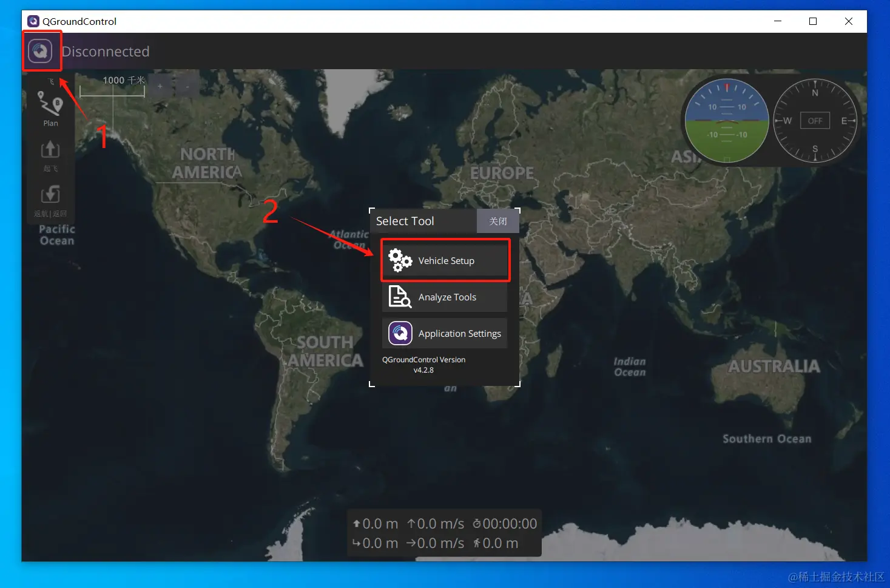The height and width of the screenshot is (588, 890).
Task: Click the Disconnected status text
Action: [106, 52]
